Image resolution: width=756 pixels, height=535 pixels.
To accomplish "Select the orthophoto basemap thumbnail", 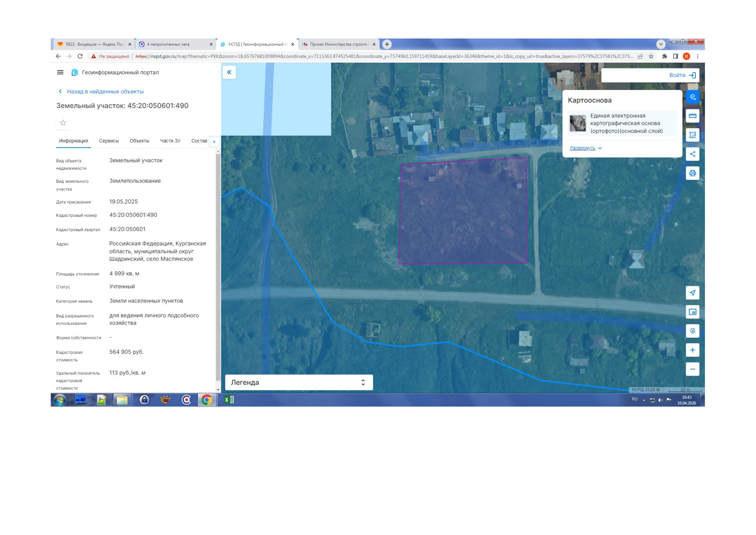I will click(x=578, y=124).
